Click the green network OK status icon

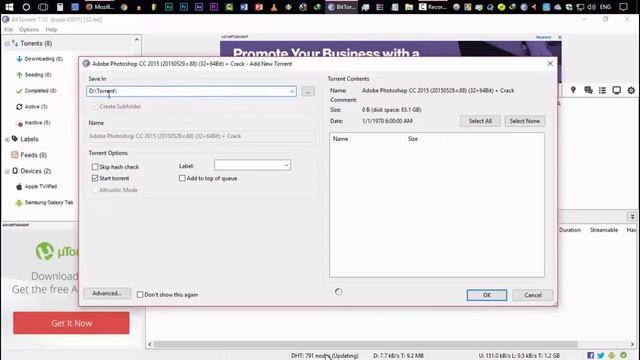pos(623,356)
